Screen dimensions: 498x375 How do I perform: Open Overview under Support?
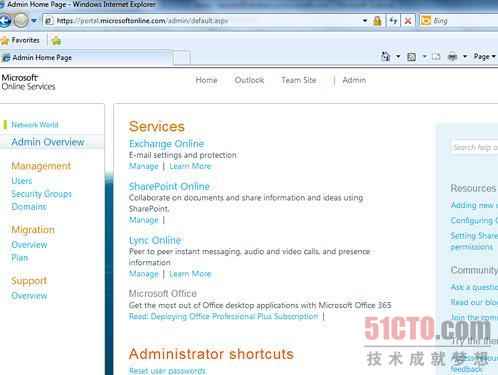click(x=29, y=296)
